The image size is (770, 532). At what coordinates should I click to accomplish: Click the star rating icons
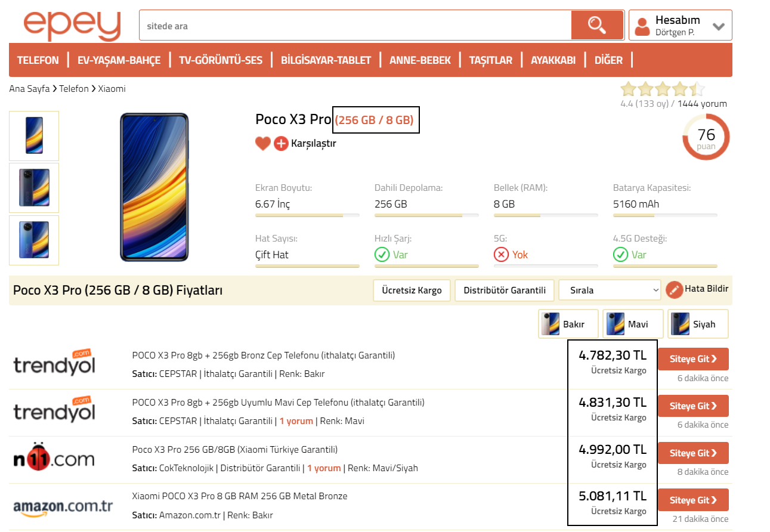coord(663,89)
